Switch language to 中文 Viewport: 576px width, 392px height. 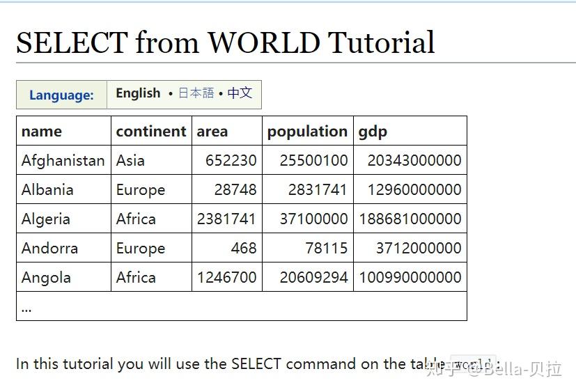click(x=240, y=93)
